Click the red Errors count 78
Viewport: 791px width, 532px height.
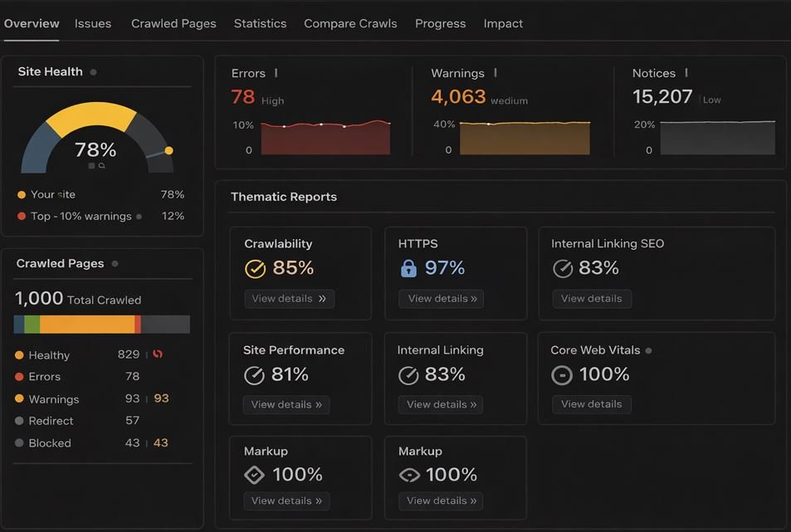(x=243, y=97)
